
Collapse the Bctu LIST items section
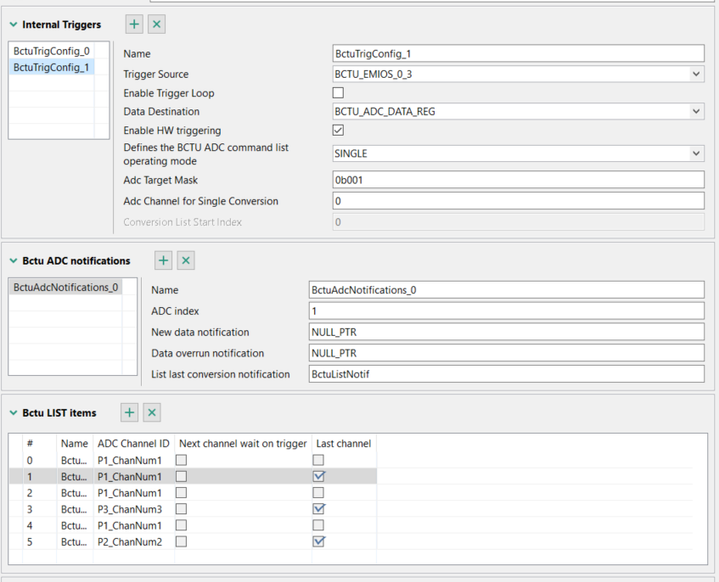[x=13, y=413]
